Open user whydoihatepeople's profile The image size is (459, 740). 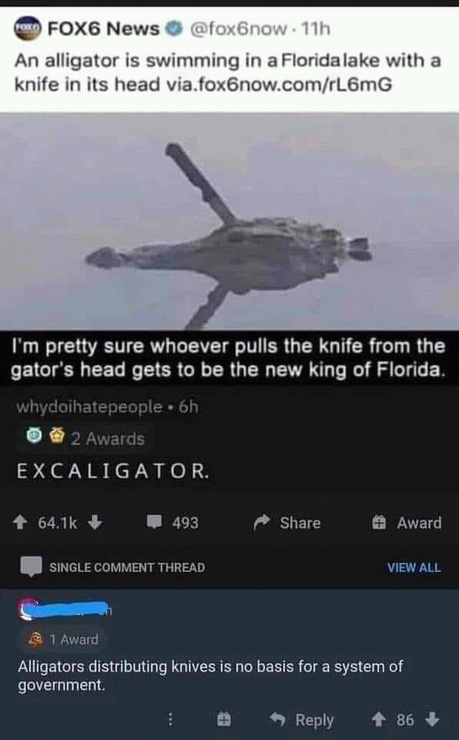90,406
